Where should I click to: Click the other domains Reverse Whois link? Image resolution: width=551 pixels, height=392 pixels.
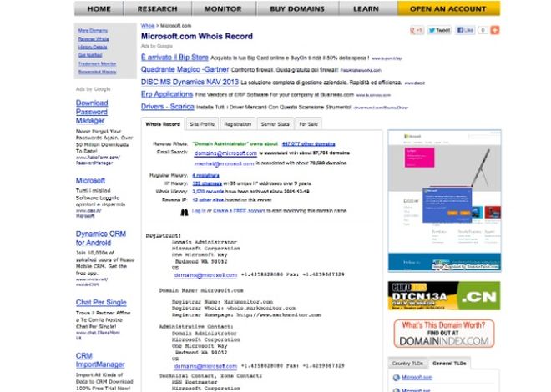309,144
